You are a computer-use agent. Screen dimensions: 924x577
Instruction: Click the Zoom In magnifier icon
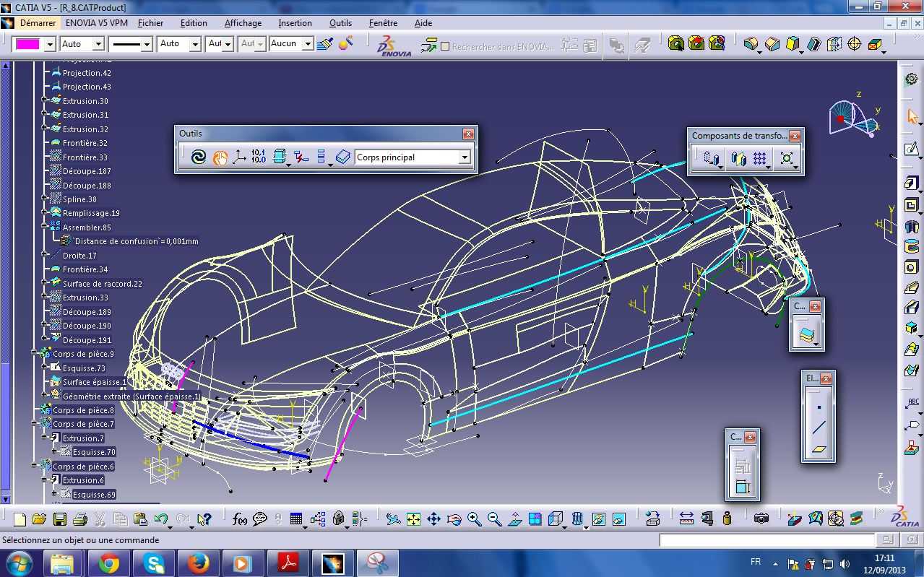click(474, 519)
